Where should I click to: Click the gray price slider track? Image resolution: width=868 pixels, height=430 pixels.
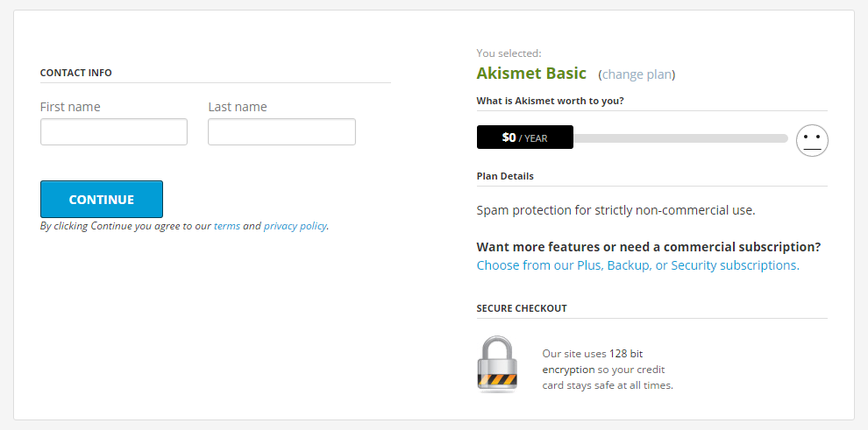pos(679,138)
